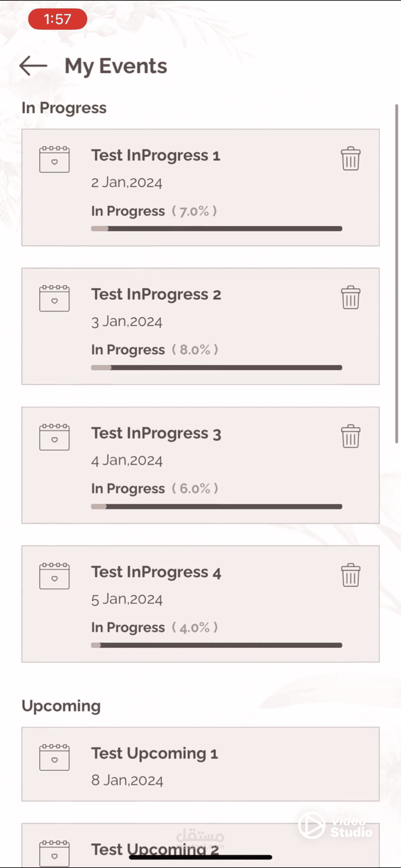401x868 pixels.
Task: Click calendar icon of Test InProgress 4
Action: 54,576
